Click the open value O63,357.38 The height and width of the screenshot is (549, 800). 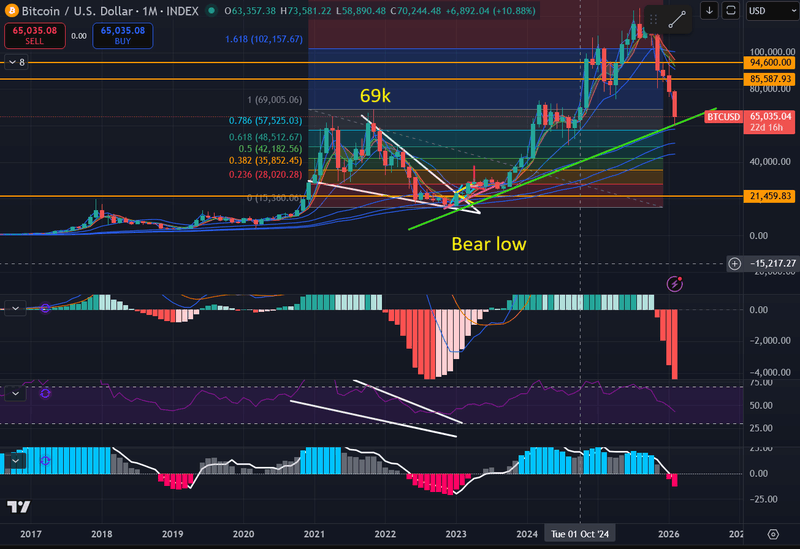coord(250,11)
